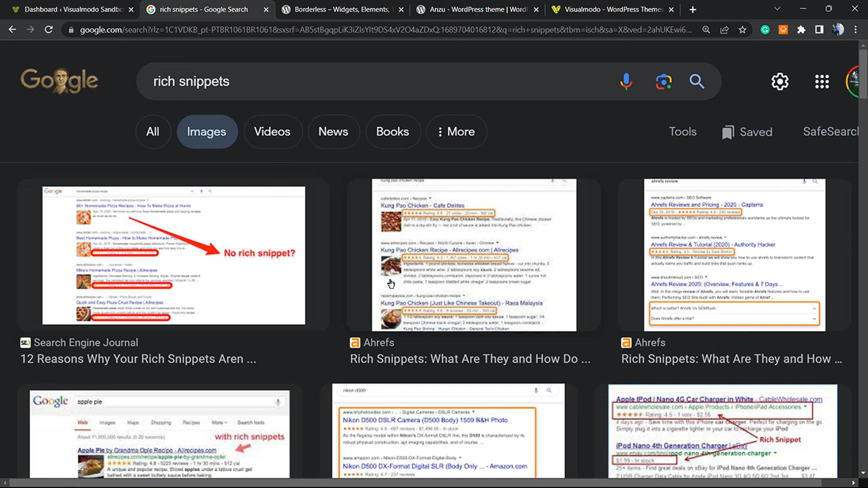The height and width of the screenshot is (488, 868).
Task: Open 12 Reasons Why Your Rich Snippets link
Action: point(138,359)
